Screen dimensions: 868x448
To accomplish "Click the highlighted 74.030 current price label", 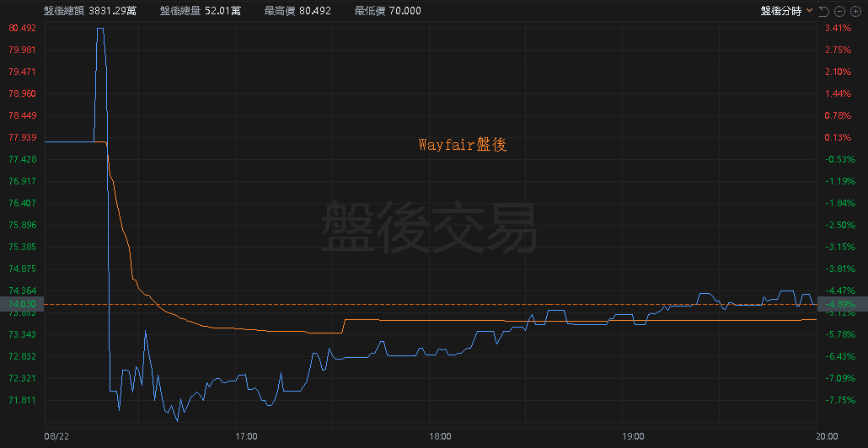I will 22,304.
